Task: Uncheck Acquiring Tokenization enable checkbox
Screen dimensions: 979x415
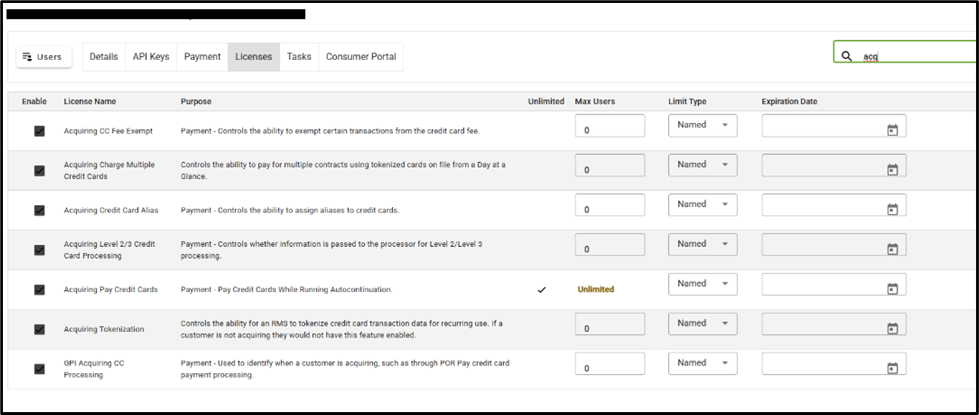Action: pyautogui.click(x=39, y=329)
